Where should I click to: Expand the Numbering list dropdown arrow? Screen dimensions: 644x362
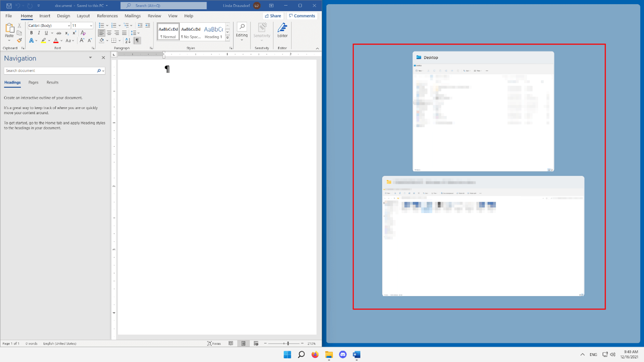tap(119, 26)
